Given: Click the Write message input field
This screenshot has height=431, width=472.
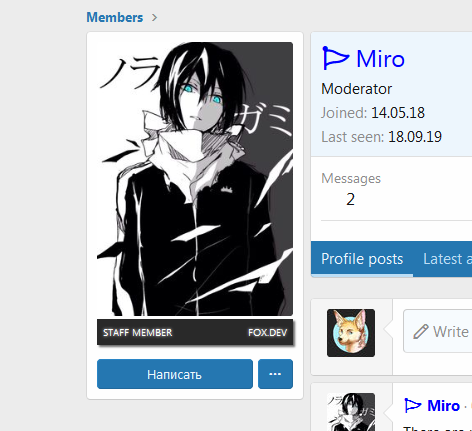Looking at the screenshot, I should pyautogui.click(x=438, y=331).
